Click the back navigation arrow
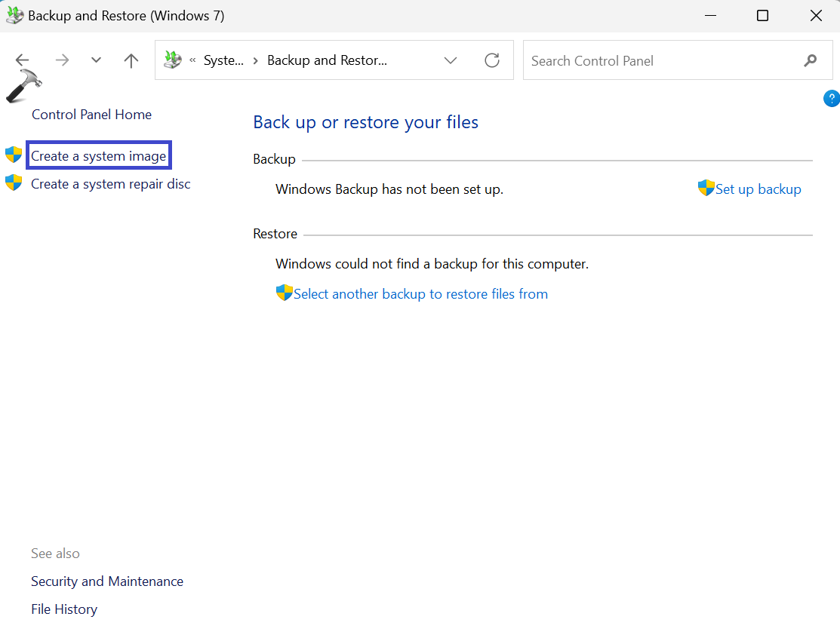Image resolution: width=840 pixels, height=638 pixels. pyautogui.click(x=22, y=60)
